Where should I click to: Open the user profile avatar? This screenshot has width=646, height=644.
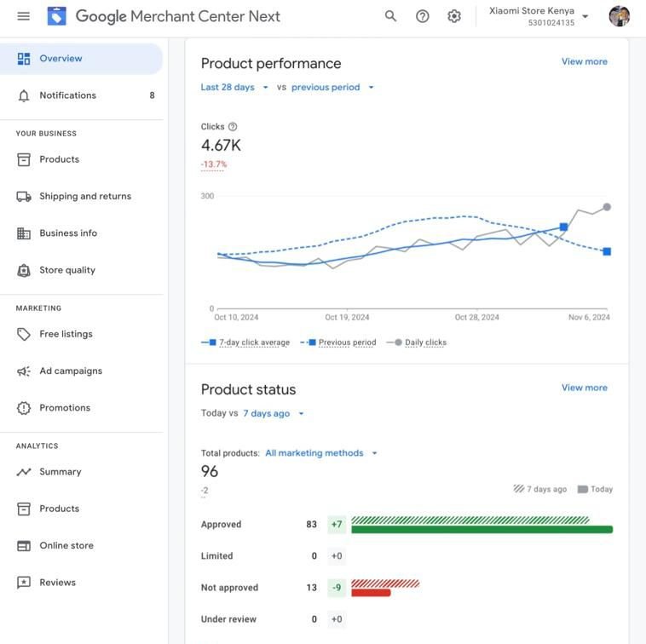(620, 16)
